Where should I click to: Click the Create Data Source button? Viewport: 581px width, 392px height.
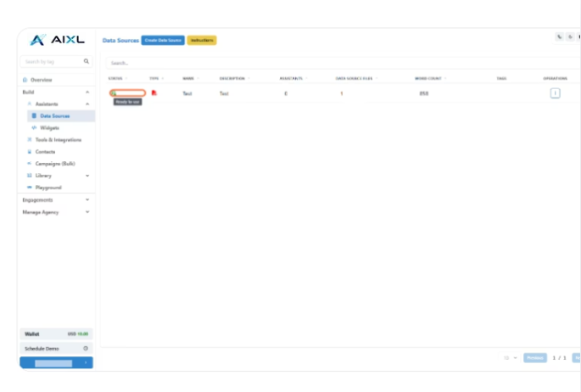pos(163,40)
